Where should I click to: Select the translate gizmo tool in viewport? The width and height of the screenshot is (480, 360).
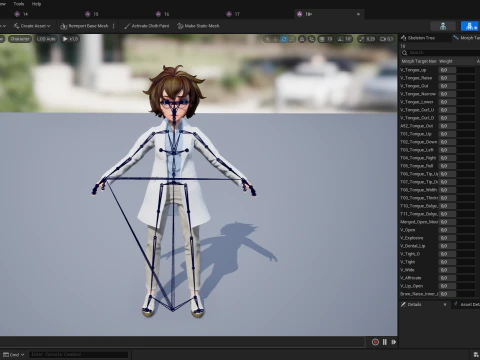point(276,39)
